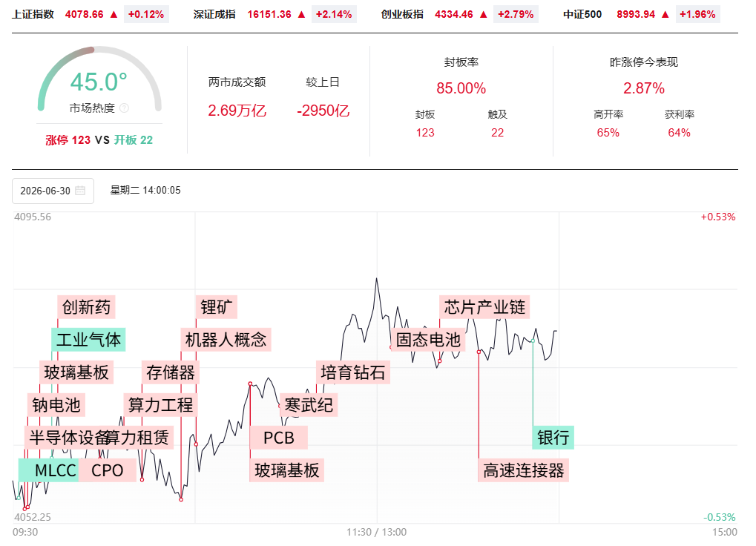The width and height of the screenshot is (756, 546).
Task: Select the 机器人概念 sector tag
Action: [x=226, y=340]
